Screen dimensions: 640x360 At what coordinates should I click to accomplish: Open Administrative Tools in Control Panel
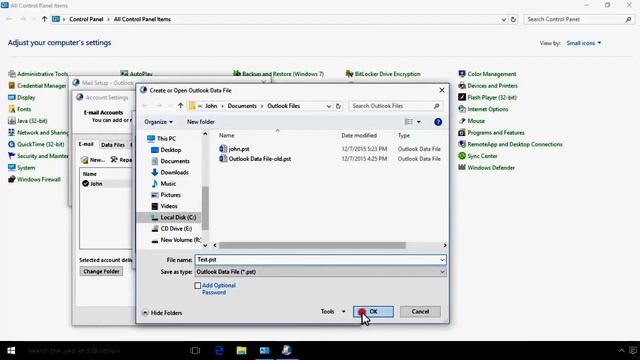[x=38, y=74]
